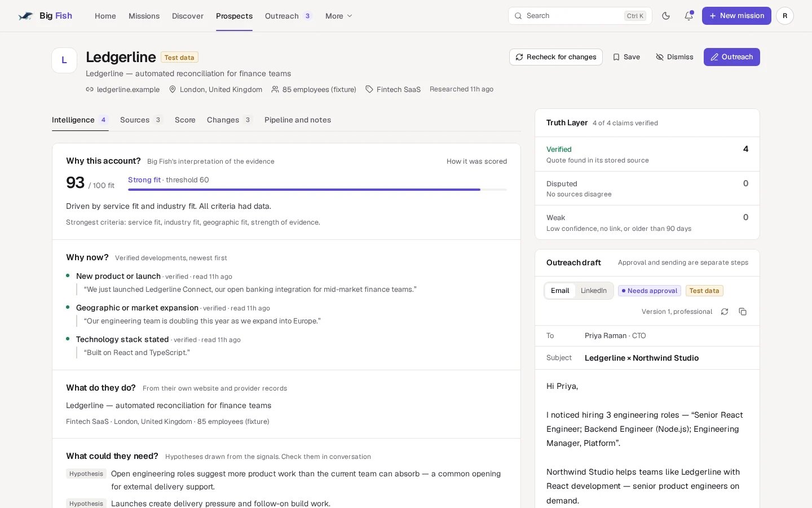Image resolution: width=812 pixels, height=508 pixels.
Task: Open Missions in top navigation
Action: coord(144,16)
